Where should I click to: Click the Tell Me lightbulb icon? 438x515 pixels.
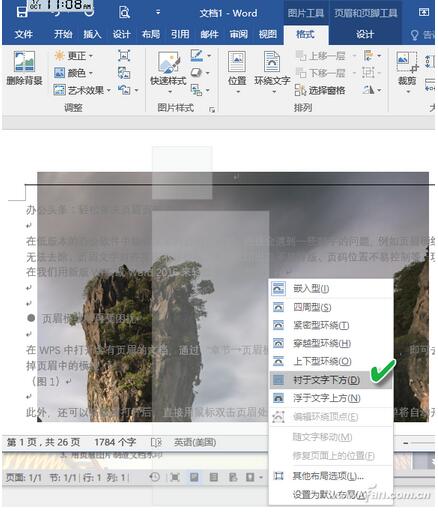[x=414, y=35]
